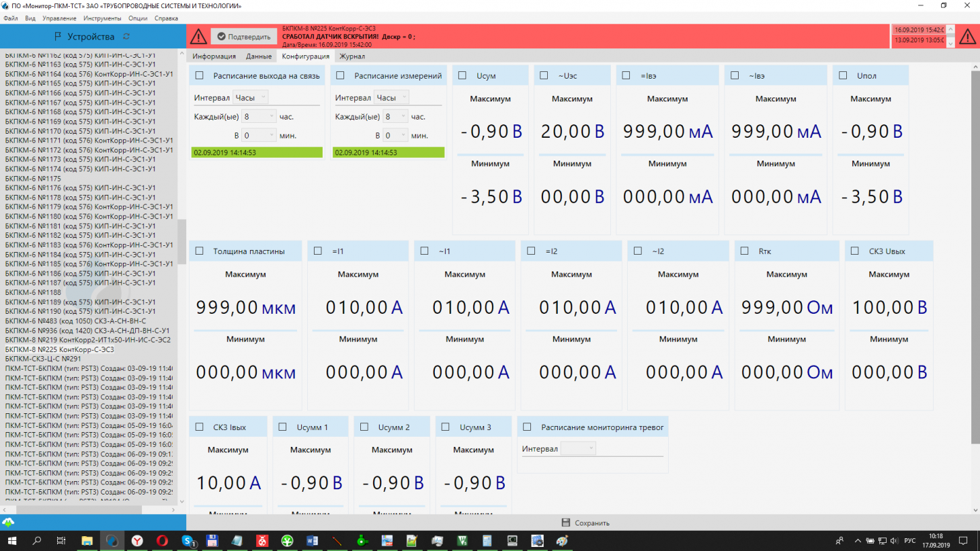Screen dimensions: 980x551
Task: Click the warning triangle icon left of Подтвердить
Action: tap(198, 36)
